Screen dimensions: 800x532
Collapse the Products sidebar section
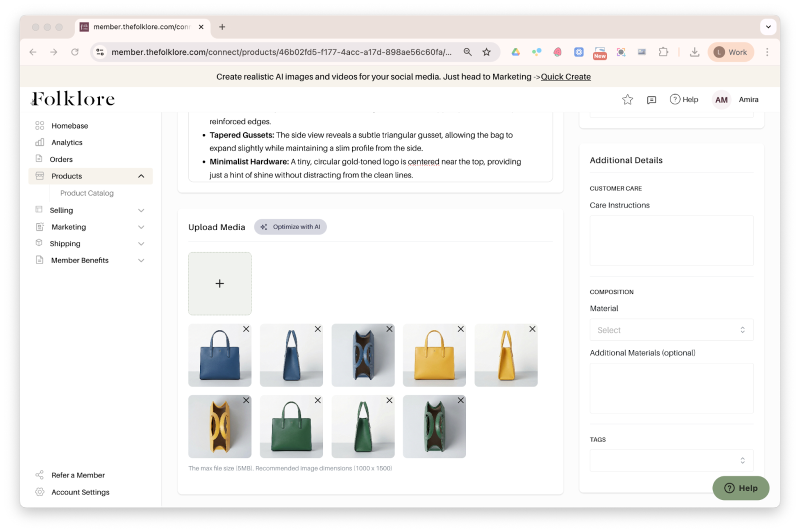click(x=141, y=176)
